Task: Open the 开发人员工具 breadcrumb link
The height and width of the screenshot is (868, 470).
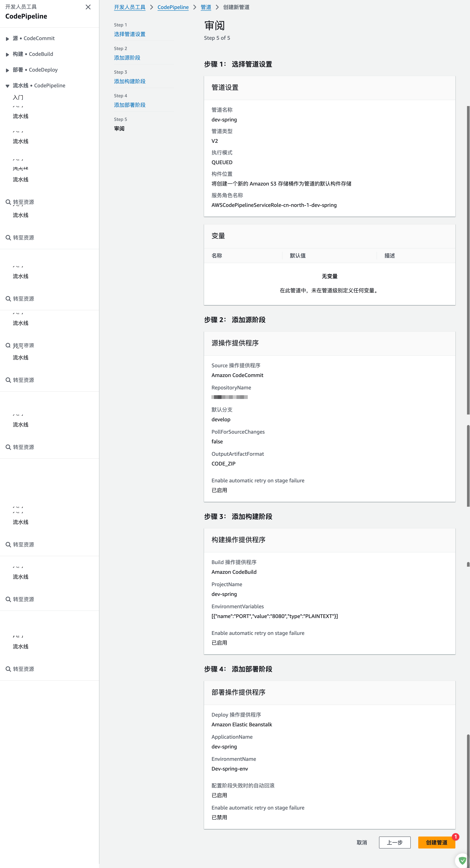Action: (x=129, y=7)
